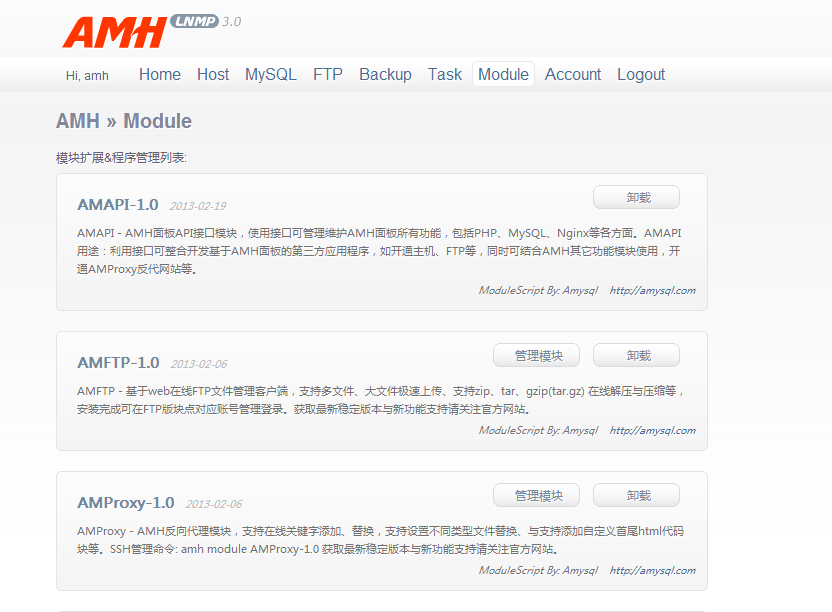Click the AMAPI-1.0 module title
Screen dimensions: 832x612
(x=117, y=205)
